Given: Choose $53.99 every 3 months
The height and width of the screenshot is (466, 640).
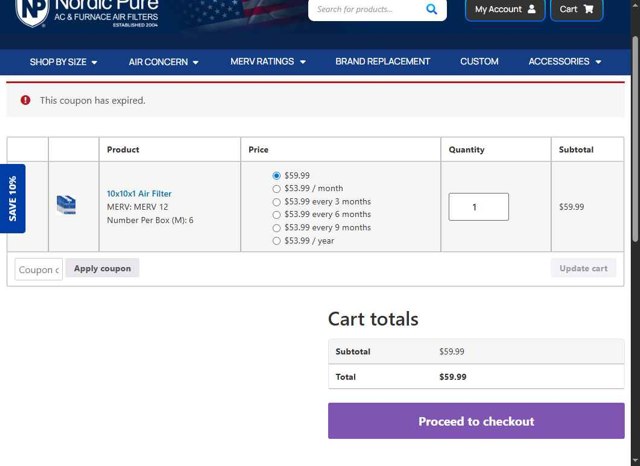Looking at the screenshot, I should (x=276, y=202).
